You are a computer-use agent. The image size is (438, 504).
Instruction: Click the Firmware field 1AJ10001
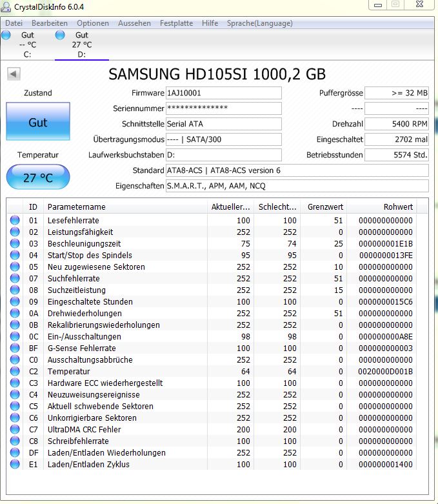[x=223, y=93]
